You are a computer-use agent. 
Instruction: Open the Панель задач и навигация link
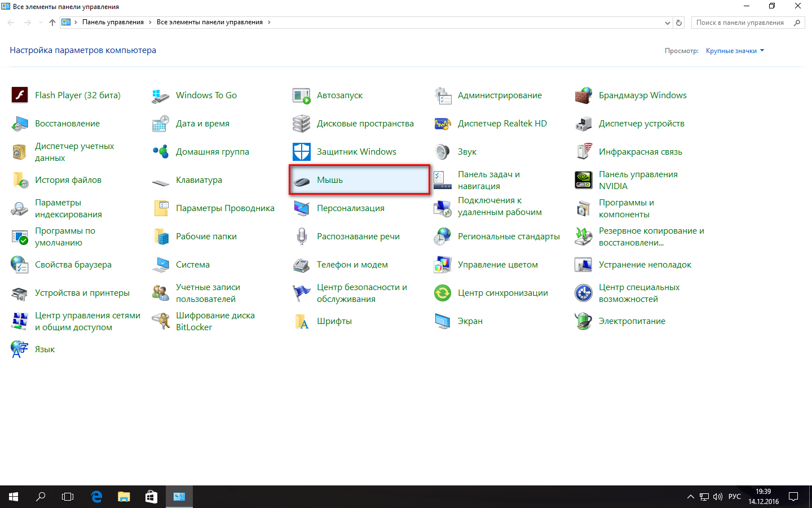(489, 180)
